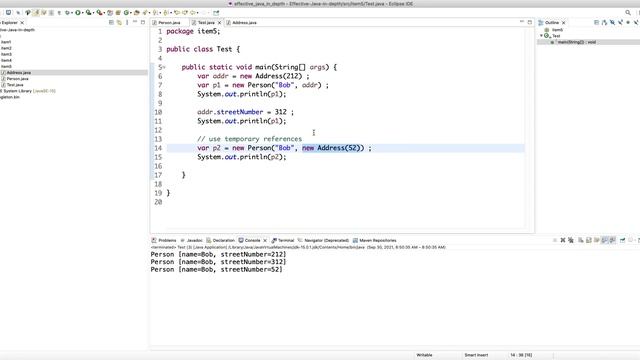Click 'Smart Insert' in status bar
This screenshot has width=640, height=360.
pos(476,355)
